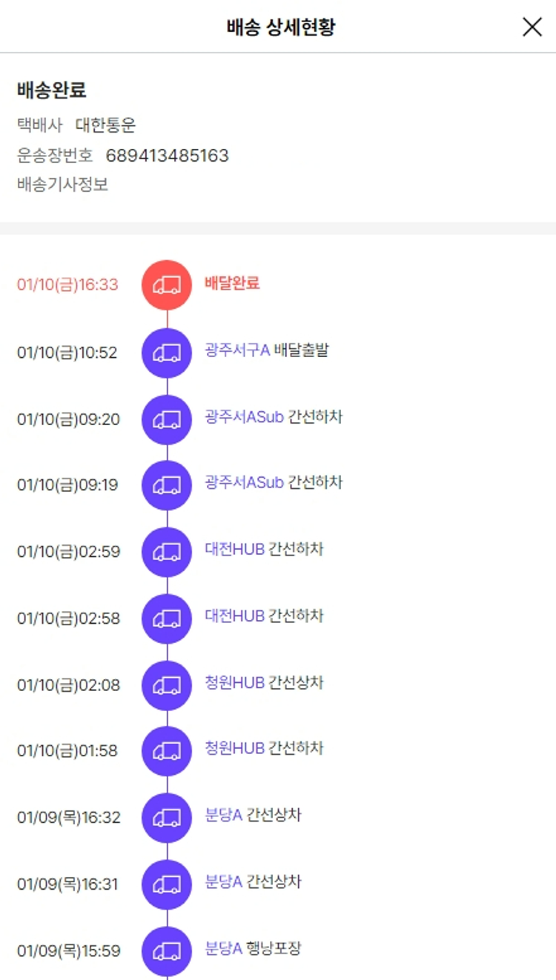The image size is (556, 980).
Task: Open 광주서ASub link at 09:20
Action: click(244, 416)
